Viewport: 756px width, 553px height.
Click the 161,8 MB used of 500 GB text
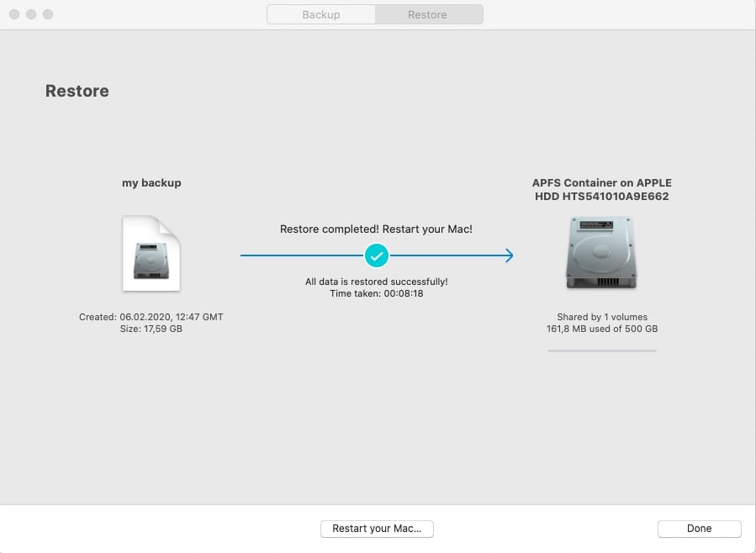tap(601, 329)
